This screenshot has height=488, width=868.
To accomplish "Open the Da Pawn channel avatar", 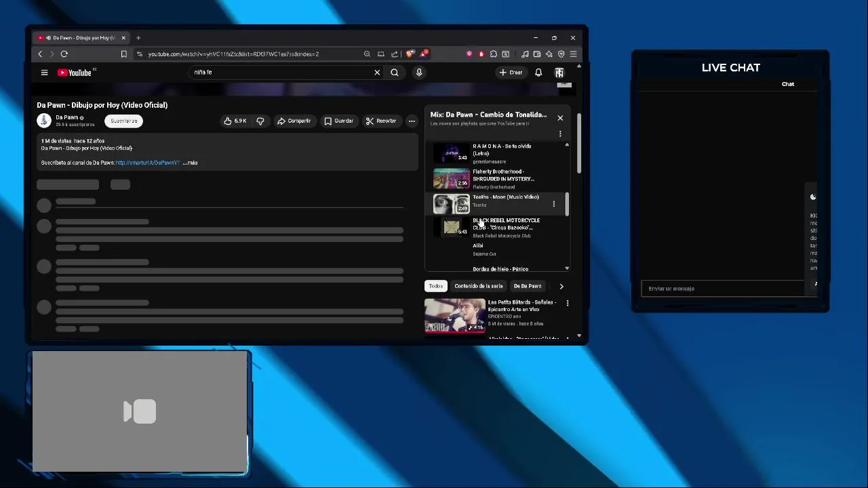I will coord(44,121).
